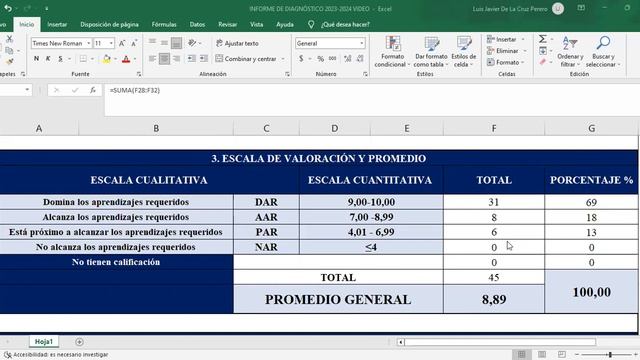Click the Fill down icon
The image size is (640, 360).
click(543, 51)
